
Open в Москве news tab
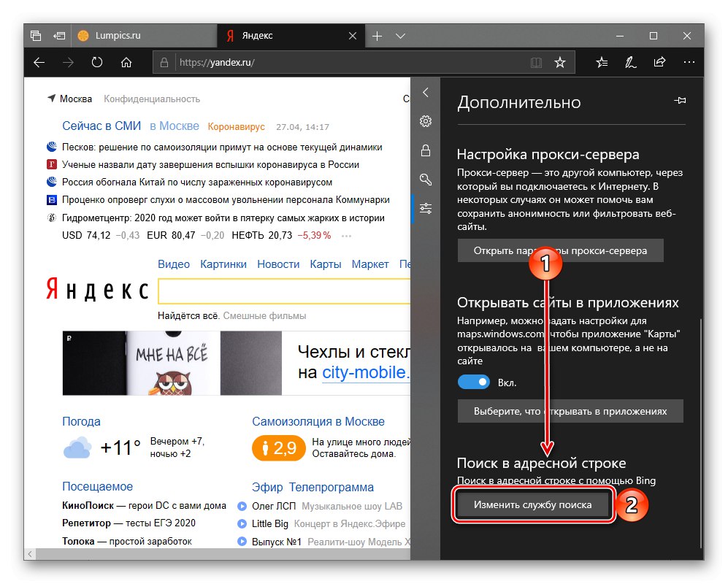(174, 126)
